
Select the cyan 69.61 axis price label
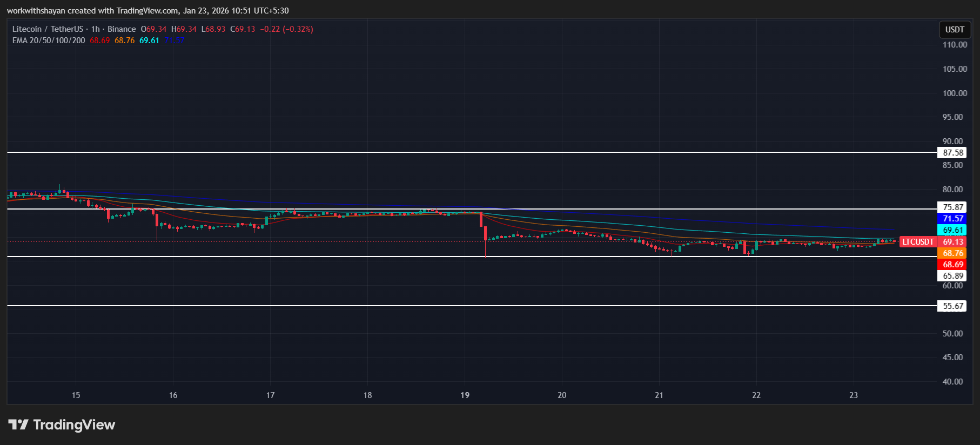pyautogui.click(x=953, y=230)
